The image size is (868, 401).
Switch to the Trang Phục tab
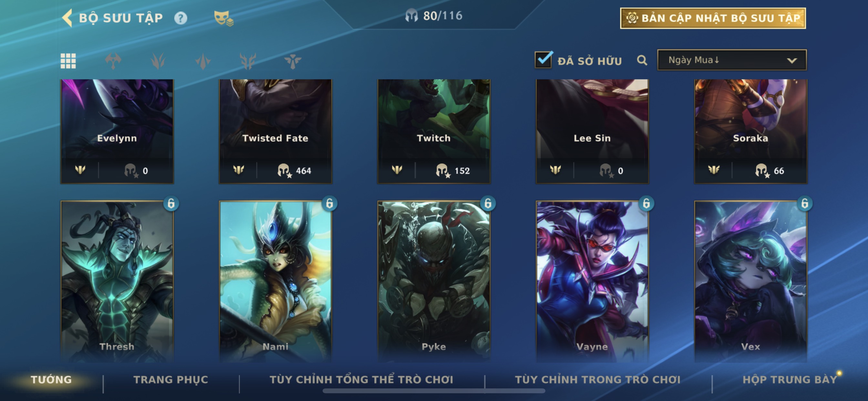pos(171,380)
